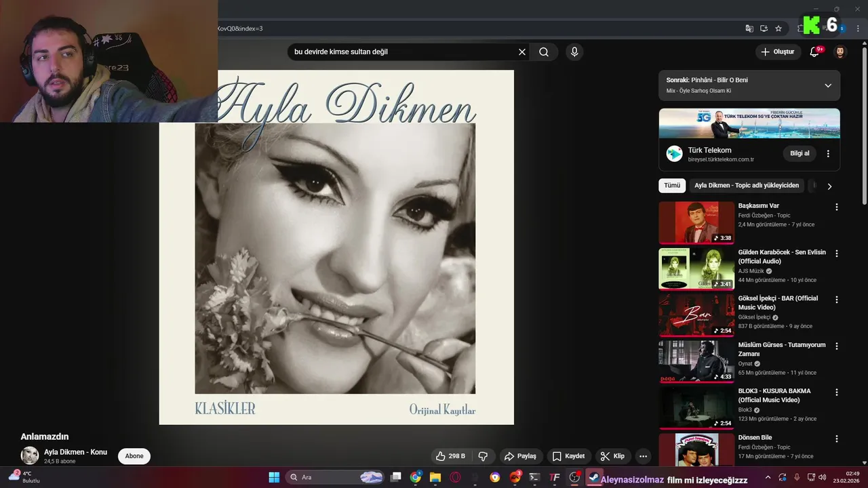Open File Explorer from the taskbar
This screenshot has width=868, height=488.
435,477
